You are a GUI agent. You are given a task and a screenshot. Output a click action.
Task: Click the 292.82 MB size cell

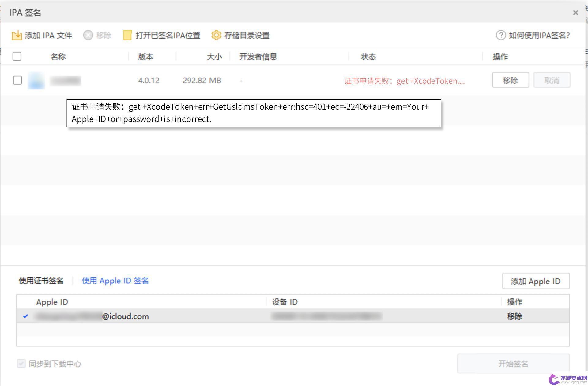tap(202, 81)
